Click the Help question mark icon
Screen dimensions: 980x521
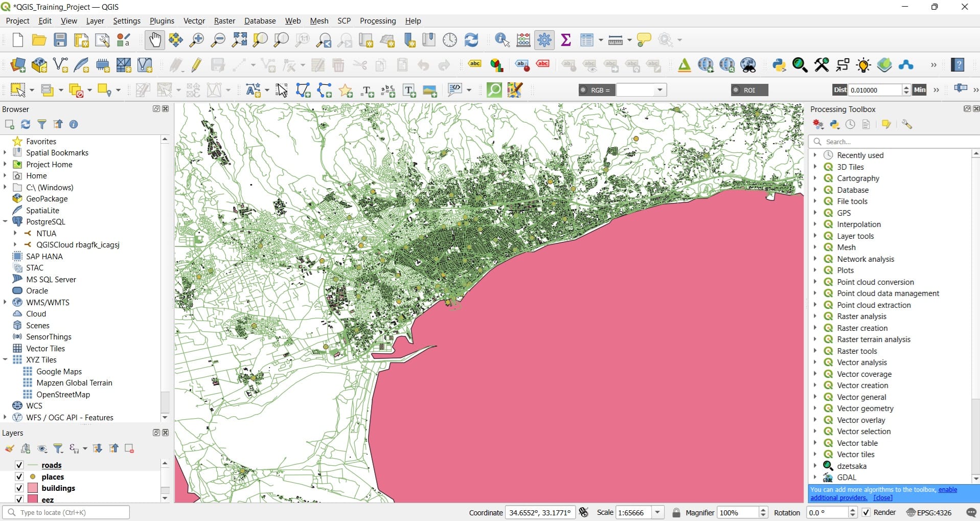click(958, 65)
